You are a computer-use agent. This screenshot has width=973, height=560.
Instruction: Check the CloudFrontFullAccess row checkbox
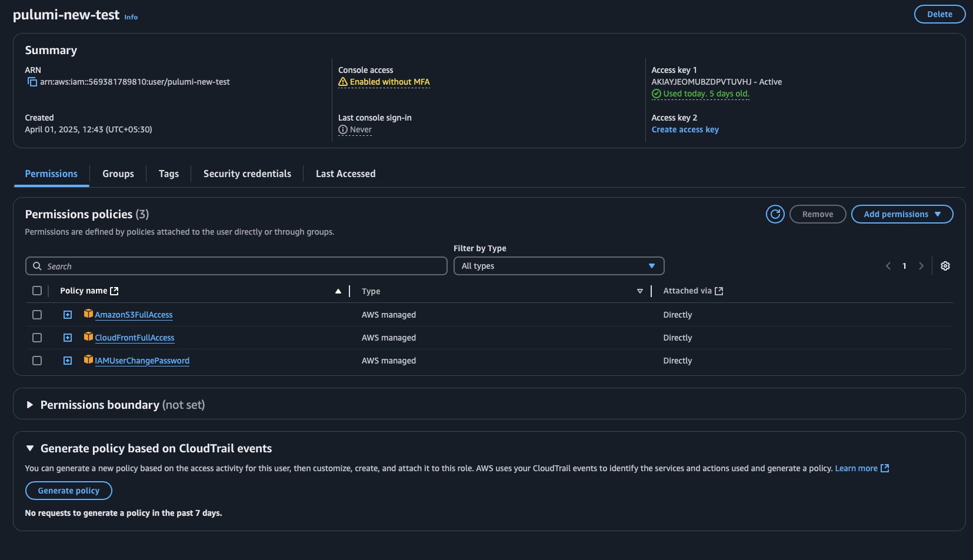[37, 338]
